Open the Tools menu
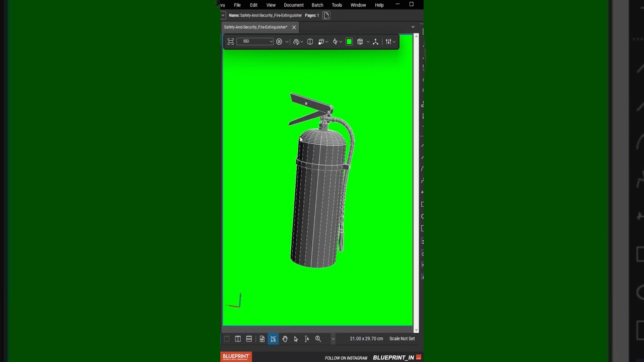Screen dimensions: 644x362 [337, 5]
